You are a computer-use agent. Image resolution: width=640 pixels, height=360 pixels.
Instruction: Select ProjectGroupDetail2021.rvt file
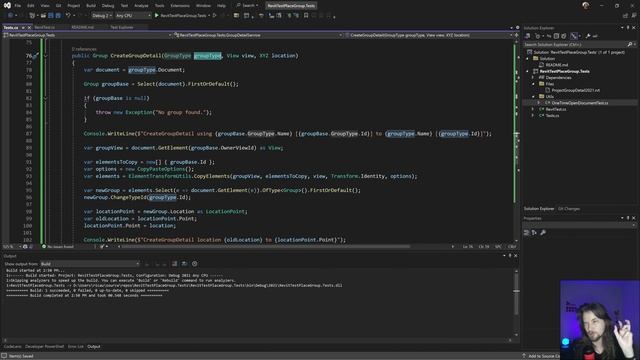[576, 90]
